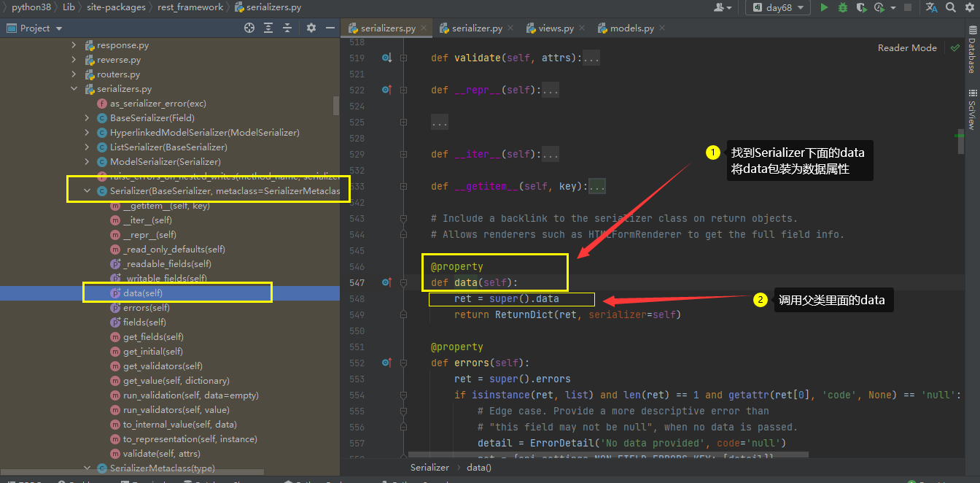Image resolution: width=980 pixels, height=483 pixels.
Task: Expand ListSerializer(BaseSerializer) class node
Action: [87, 147]
